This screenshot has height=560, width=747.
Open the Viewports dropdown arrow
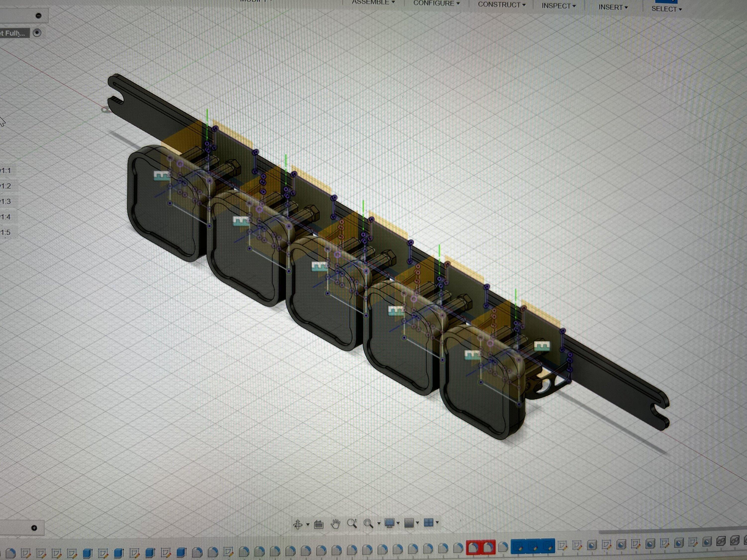[437, 522]
